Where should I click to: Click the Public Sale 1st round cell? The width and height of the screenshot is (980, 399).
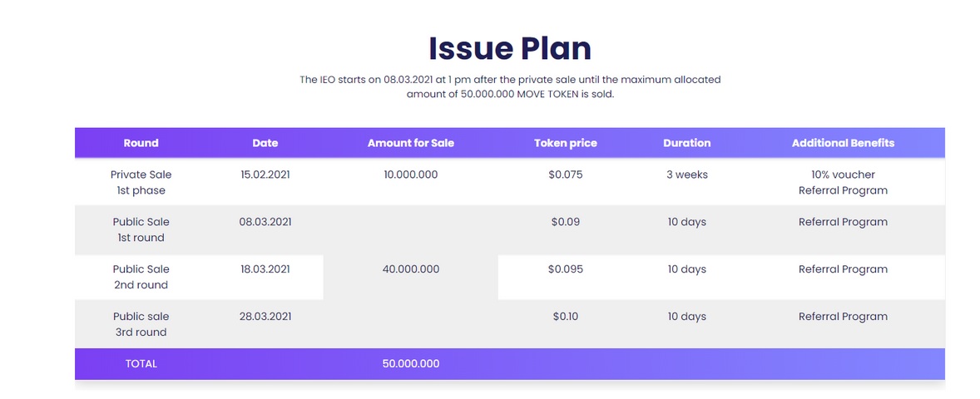[141, 229]
